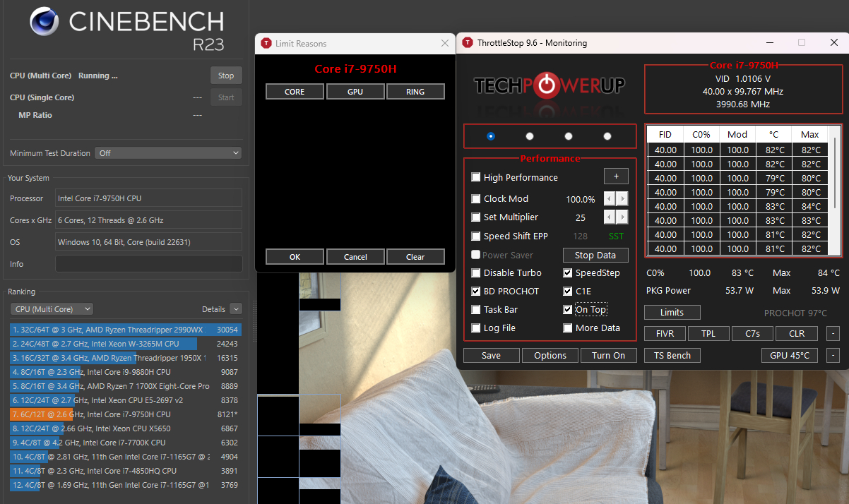Click the minus button next to CLR
The height and width of the screenshot is (504, 849).
point(833,334)
